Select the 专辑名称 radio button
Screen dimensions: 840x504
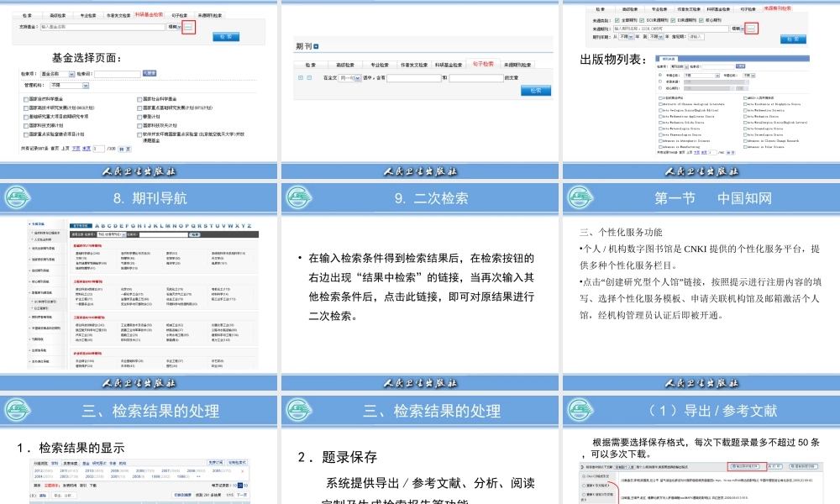click(660, 76)
